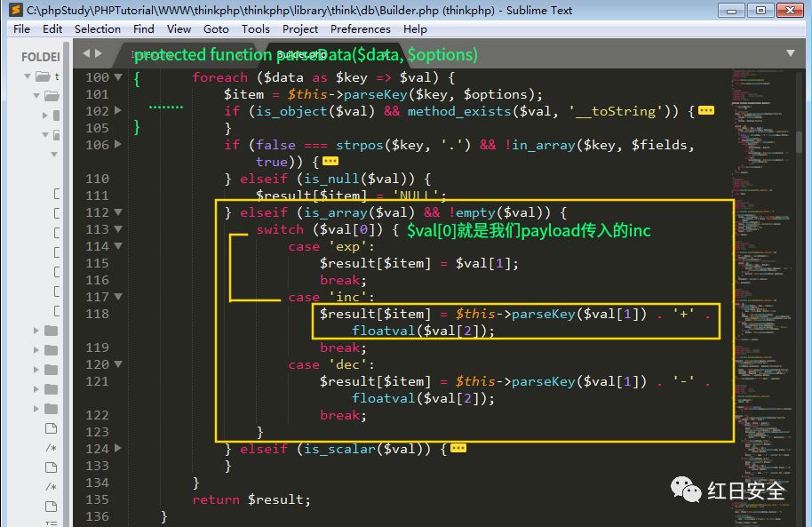Open the Project menu
The height and width of the screenshot is (527, 812).
coord(300,29)
